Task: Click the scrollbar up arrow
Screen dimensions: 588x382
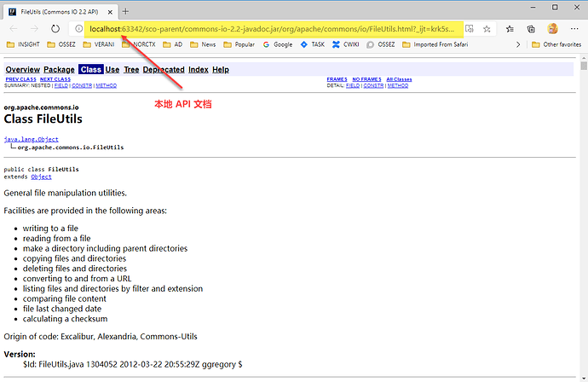Action: (584, 58)
